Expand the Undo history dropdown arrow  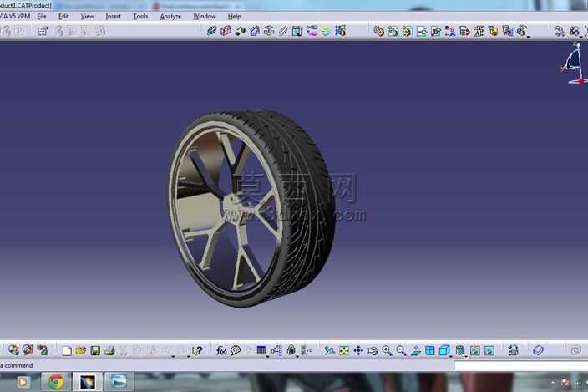click(173, 356)
